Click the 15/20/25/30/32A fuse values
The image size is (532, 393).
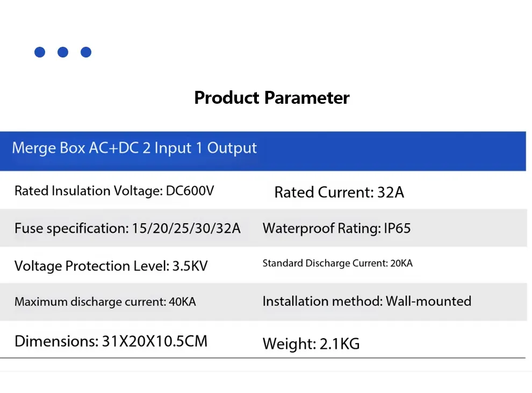(x=186, y=228)
